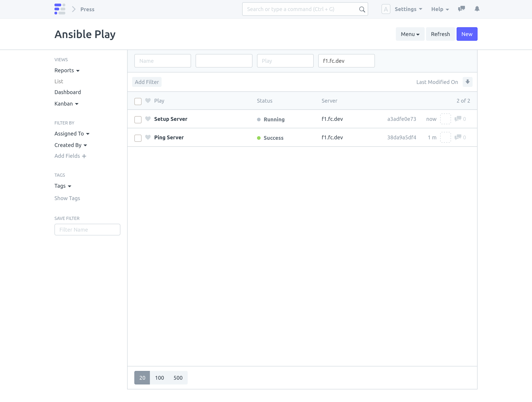The width and height of the screenshot is (532, 402).
Task: Open the notifications bell
Action: tap(477, 9)
